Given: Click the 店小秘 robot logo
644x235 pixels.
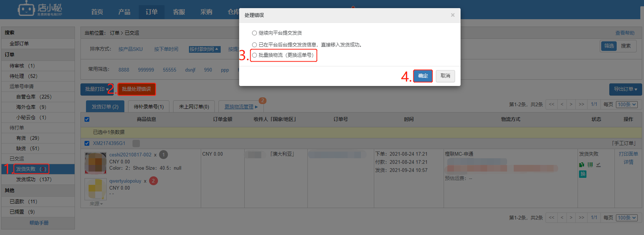Looking at the screenshot, I should click(27, 8).
